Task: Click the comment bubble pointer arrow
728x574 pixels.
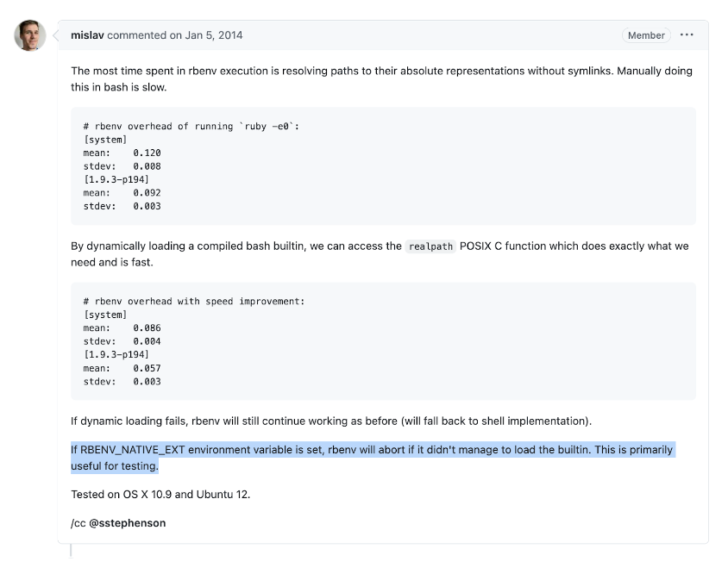Action: pyautogui.click(x=56, y=35)
